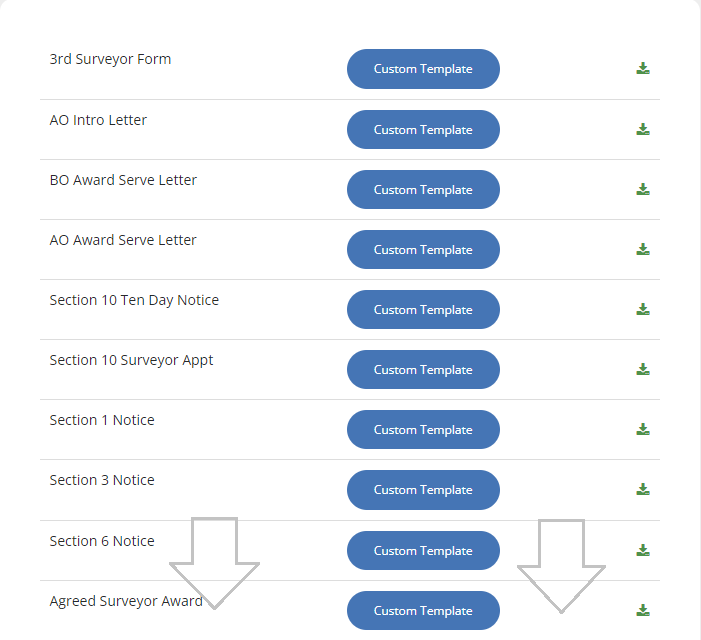The width and height of the screenshot is (701, 640).
Task: Choose Custom Template for Agreed Surveyor Award
Action: point(423,610)
